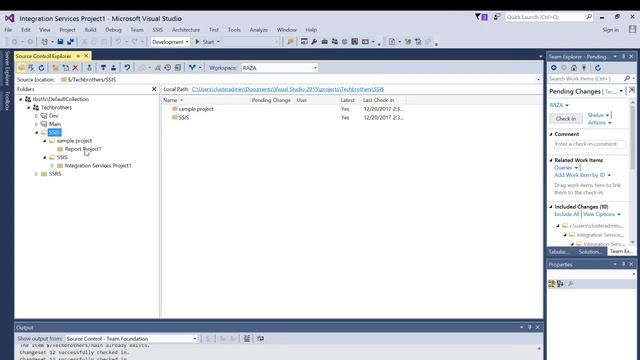Click the Branch icon in Source Control toolbar
The image size is (640, 360).
pos(192,68)
